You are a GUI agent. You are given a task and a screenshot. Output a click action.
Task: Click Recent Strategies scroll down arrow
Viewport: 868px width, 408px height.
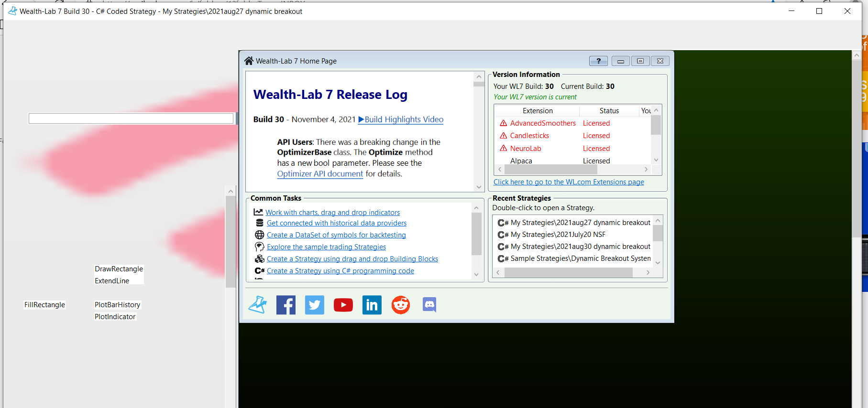coord(658,263)
